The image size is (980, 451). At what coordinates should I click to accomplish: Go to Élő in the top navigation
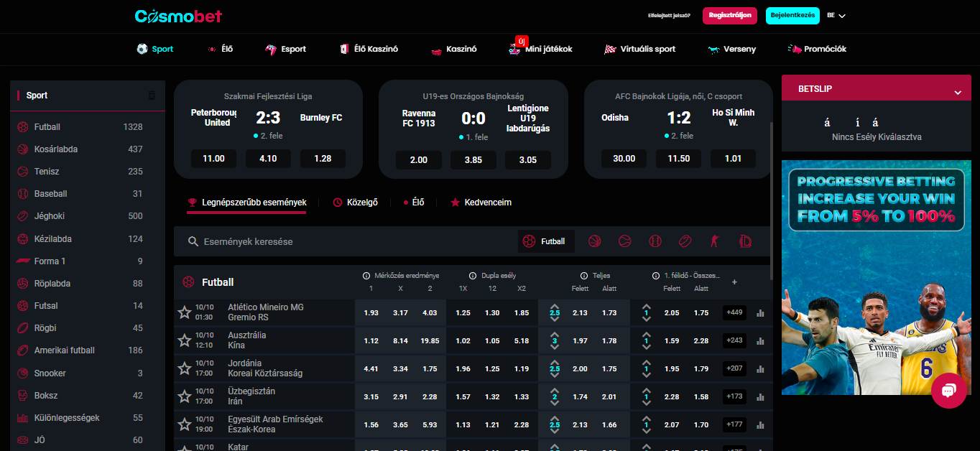click(x=219, y=49)
